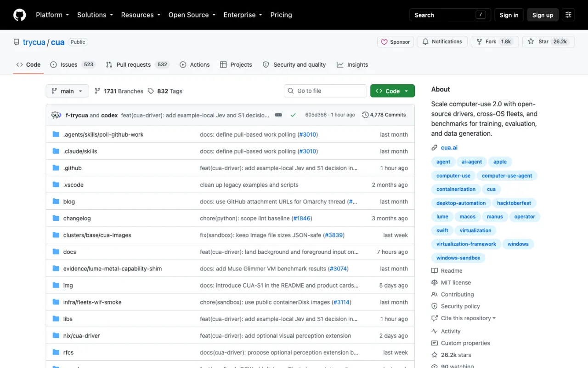Open the Enterprise dropdown menu

pos(243,15)
